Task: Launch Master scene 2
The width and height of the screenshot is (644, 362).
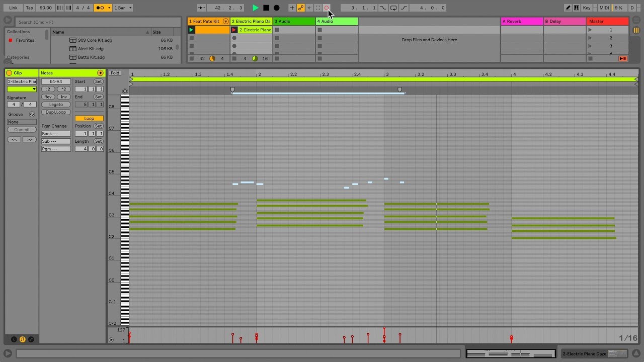Action: pos(591,38)
